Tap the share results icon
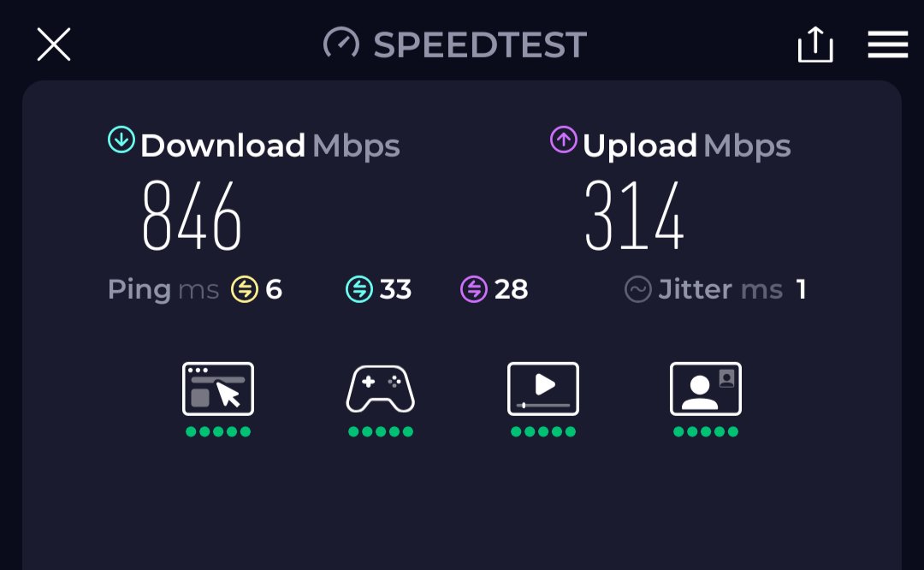The height and width of the screenshot is (570, 924). coord(815,45)
